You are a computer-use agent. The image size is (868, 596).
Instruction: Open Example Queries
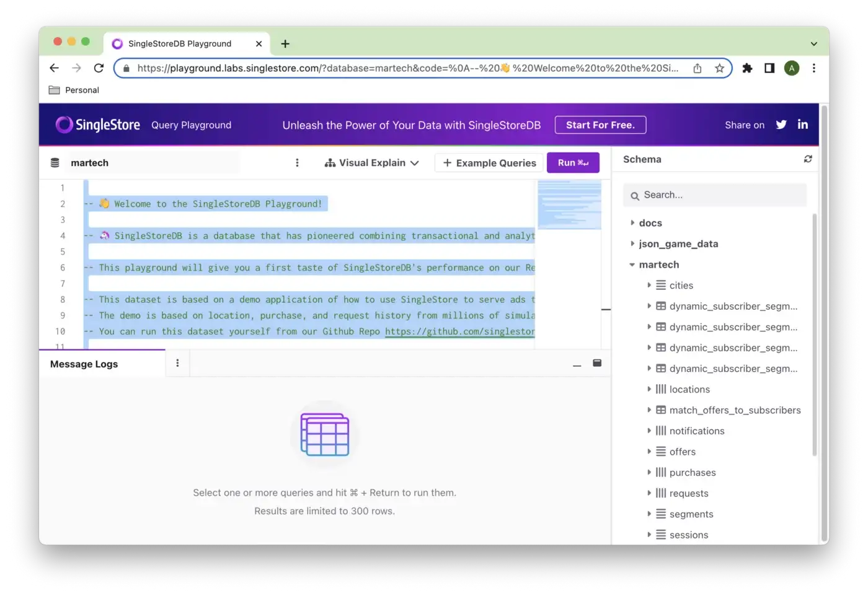(x=489, y=163)
